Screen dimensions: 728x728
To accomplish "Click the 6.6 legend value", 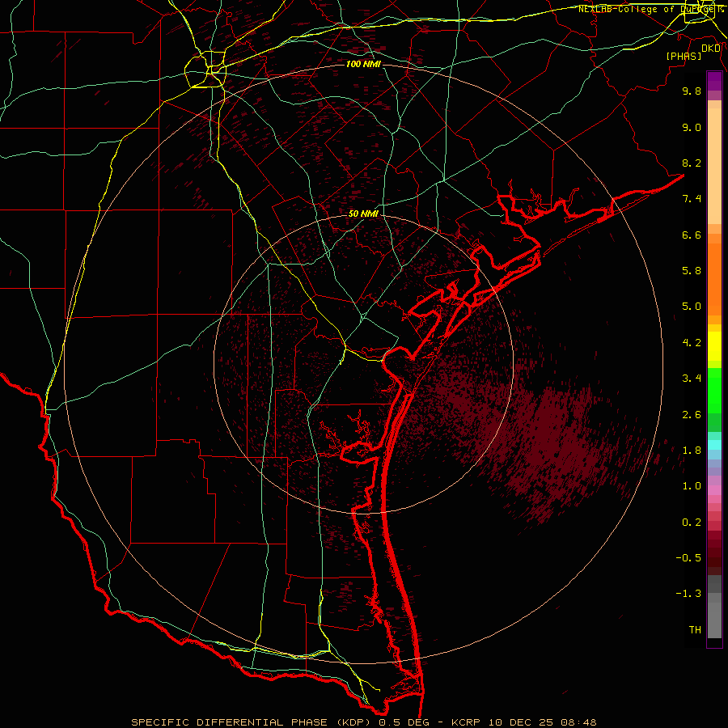I will pyautogui.click(x=692, y=235).
